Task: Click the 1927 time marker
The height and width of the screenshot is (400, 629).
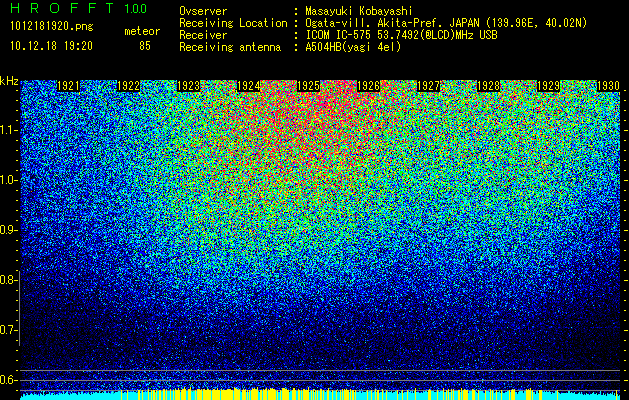Action: point(428,86)
